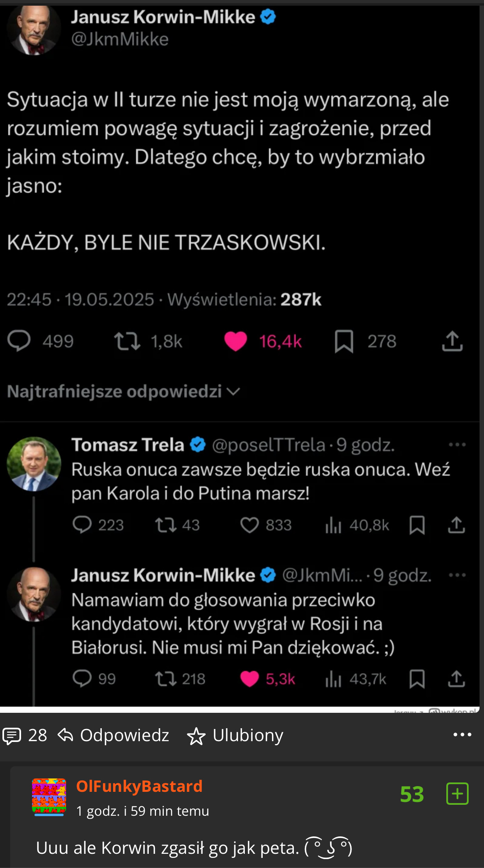Image resolution: width=484 pixels, height=868 pixels.
Task: Toggle the pink heart like on main tweet
Action: (236, 341)
